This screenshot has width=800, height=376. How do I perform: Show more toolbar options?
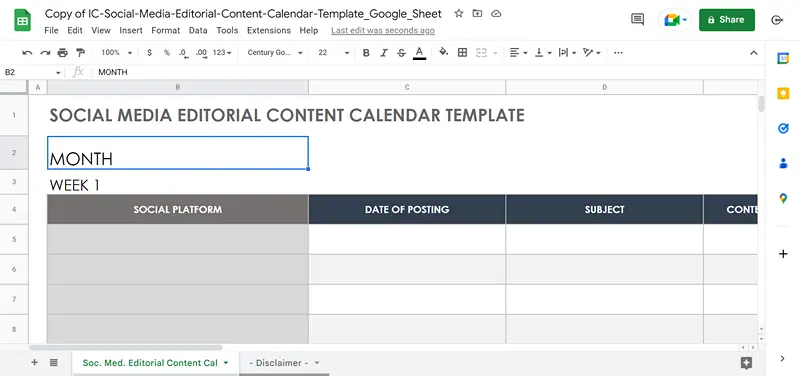click(618, 53)
